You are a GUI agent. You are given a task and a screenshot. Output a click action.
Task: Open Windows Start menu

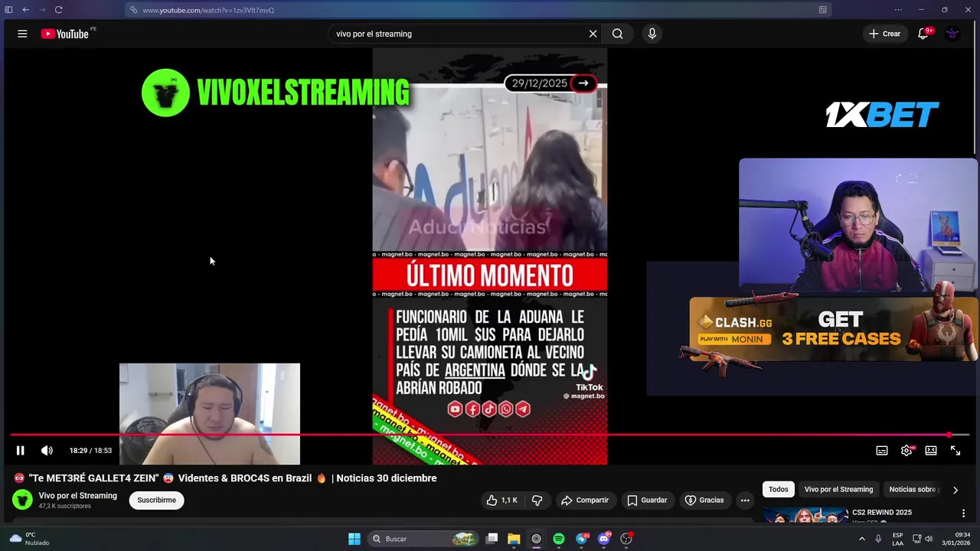(x=354, y=539)
